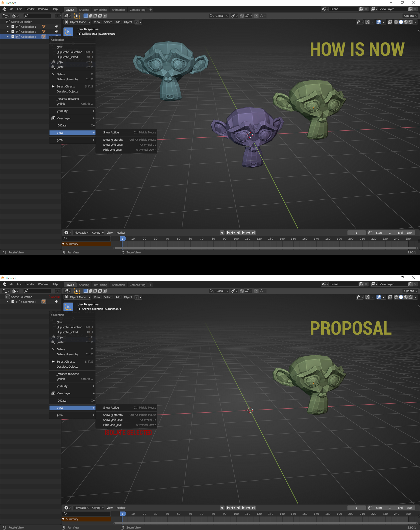This screenshot has height=530, width=420.
Task: Open Visibility submenu in PROPOSAL context menu
Action: tap(72, 386)
